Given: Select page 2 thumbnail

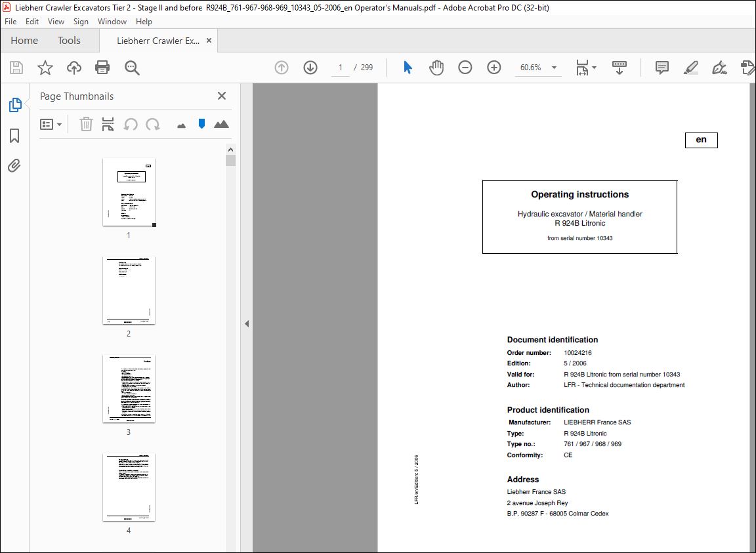Looking at the screenshot, I should point(129,290).
